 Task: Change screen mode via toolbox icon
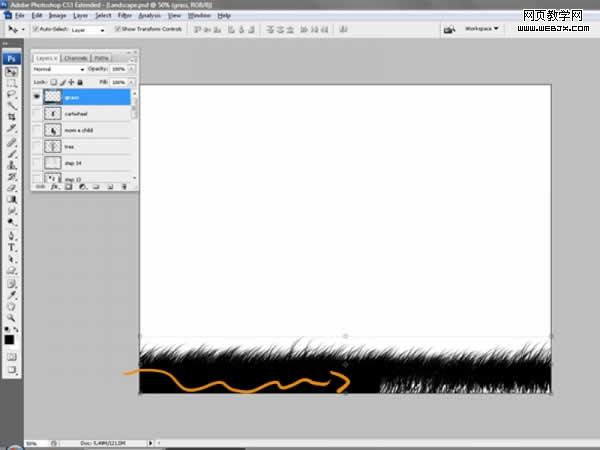point(11,370)
